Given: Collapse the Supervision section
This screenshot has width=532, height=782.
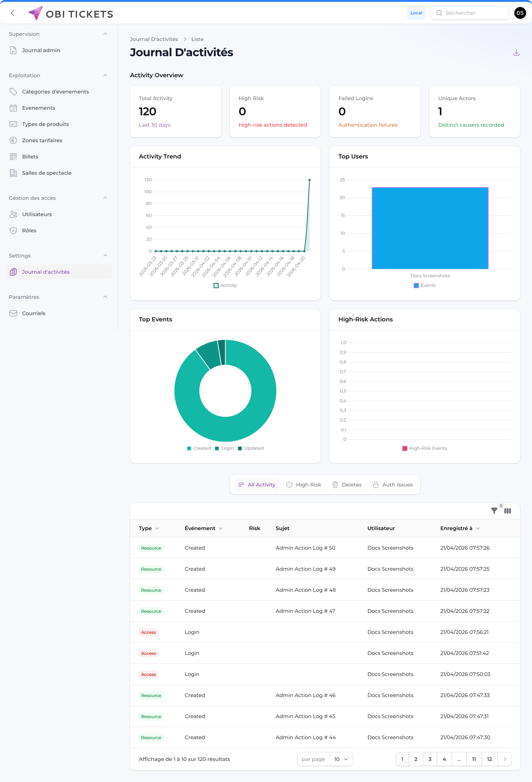Looking at the screenshot, I should (x=105, y=34).
